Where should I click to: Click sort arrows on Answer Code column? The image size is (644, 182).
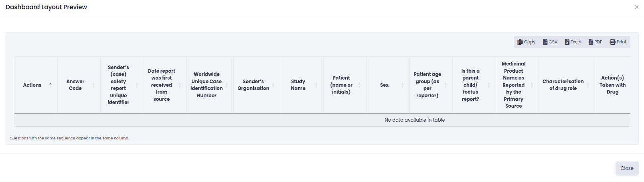tap(93, 85)
